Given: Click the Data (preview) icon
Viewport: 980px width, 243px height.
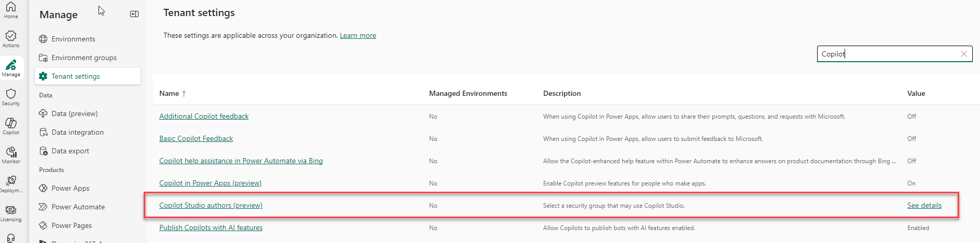Looking at the screenshot, I should click(x=43, y=113).
